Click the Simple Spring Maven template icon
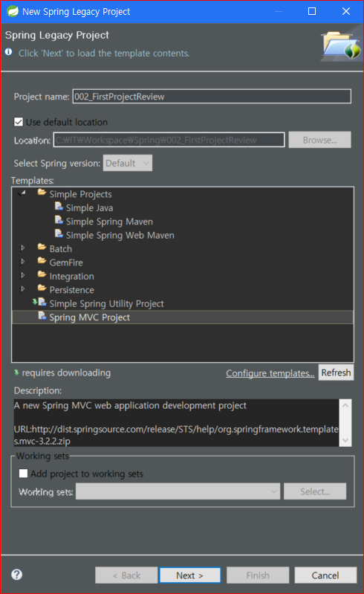Viewport: 364px width, 594px height. 59,220
